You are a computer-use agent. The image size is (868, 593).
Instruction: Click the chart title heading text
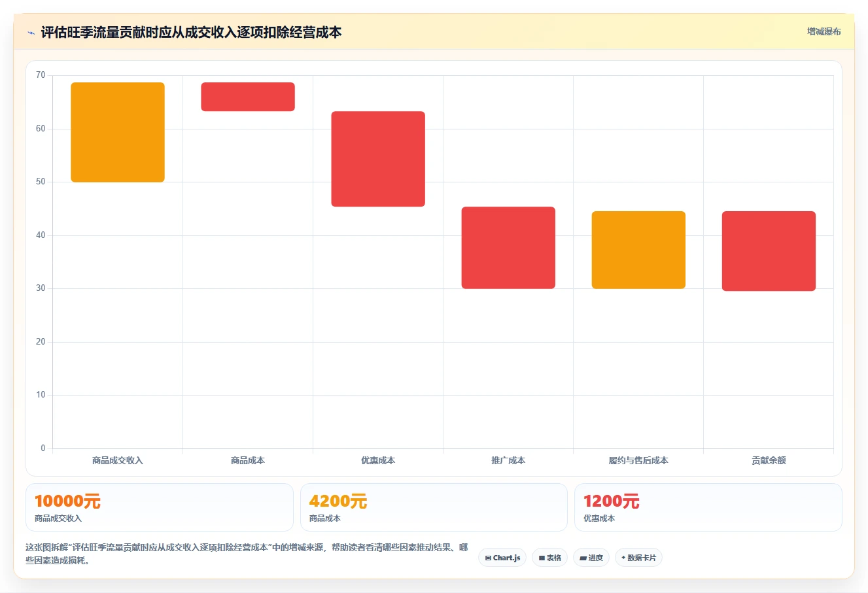(x=191, y=32)
